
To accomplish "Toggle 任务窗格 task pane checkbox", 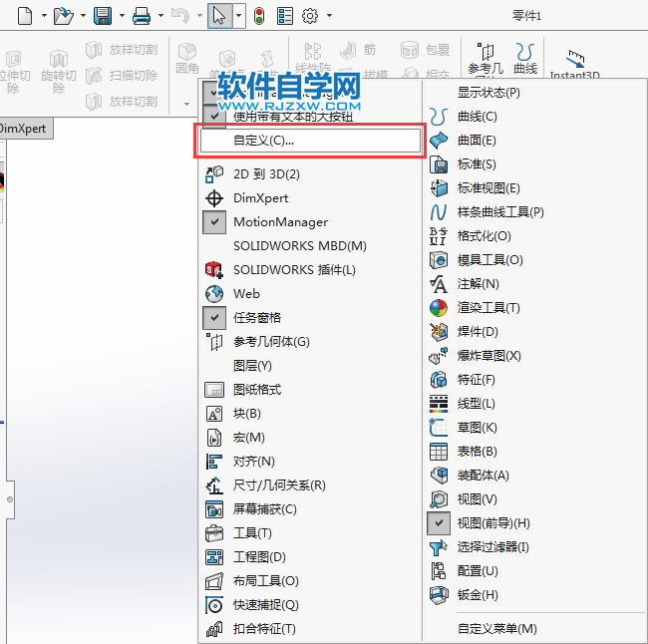I will tap(214, 318).
